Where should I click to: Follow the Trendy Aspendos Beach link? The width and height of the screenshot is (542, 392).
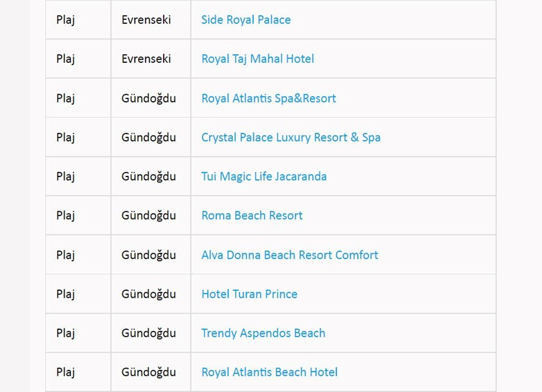pos(263,333)
